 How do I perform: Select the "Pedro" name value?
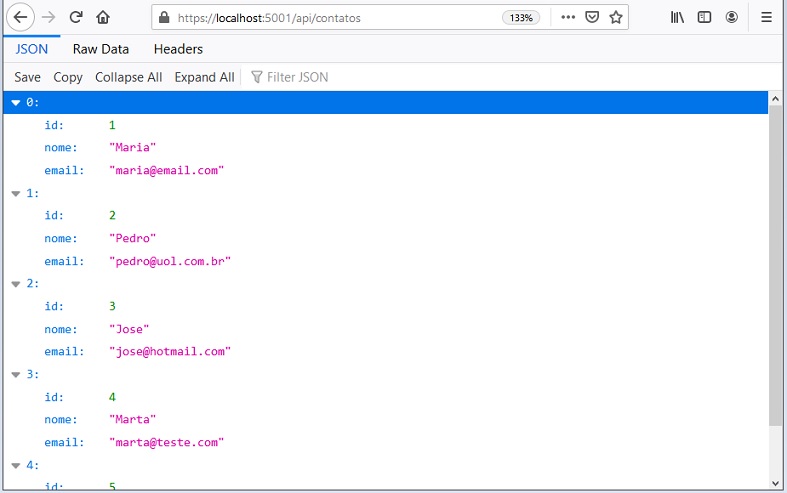coord(133,238)
